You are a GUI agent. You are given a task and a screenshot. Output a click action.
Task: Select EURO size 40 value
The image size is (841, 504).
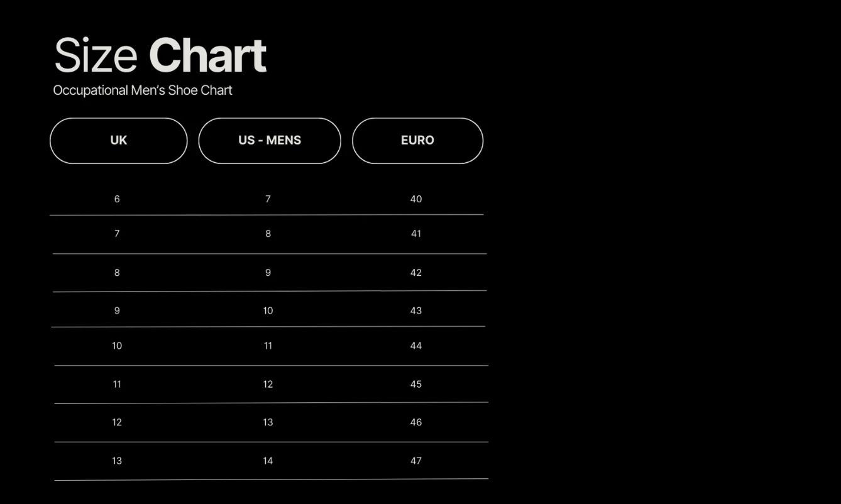point(416,199)
